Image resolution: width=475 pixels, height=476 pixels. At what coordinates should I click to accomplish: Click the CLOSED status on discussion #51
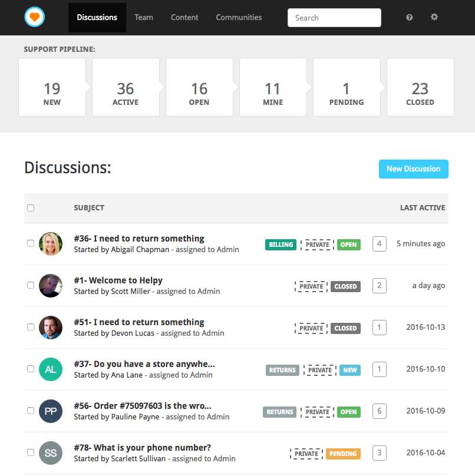click(345, 329)
